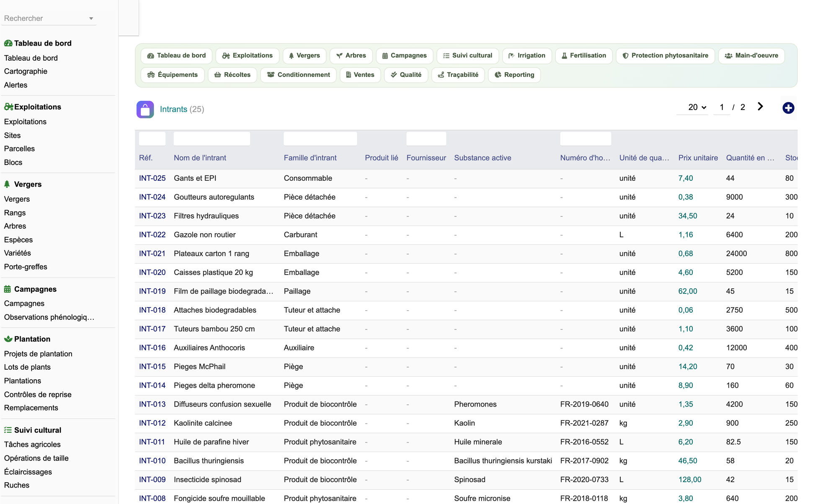Open record INT-022
Screen dimensions: 815x504
152,235
